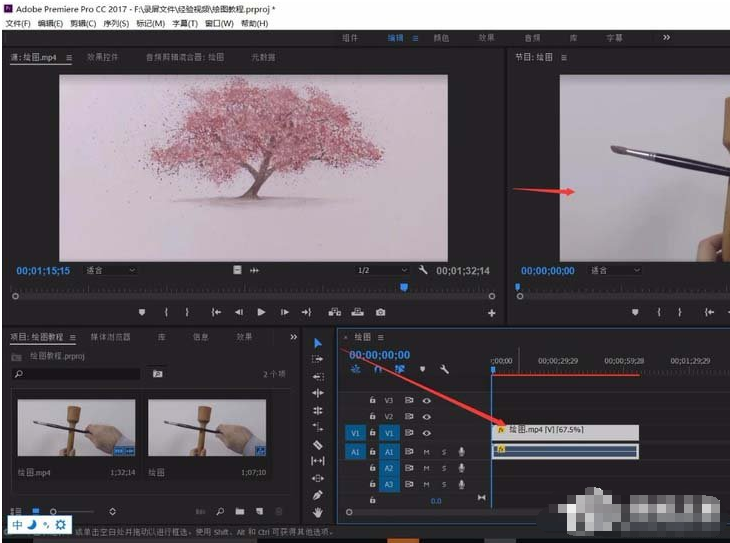Click the New Bin folder icon
Viewport: 730px width, 543px height.
pos(239,511)
